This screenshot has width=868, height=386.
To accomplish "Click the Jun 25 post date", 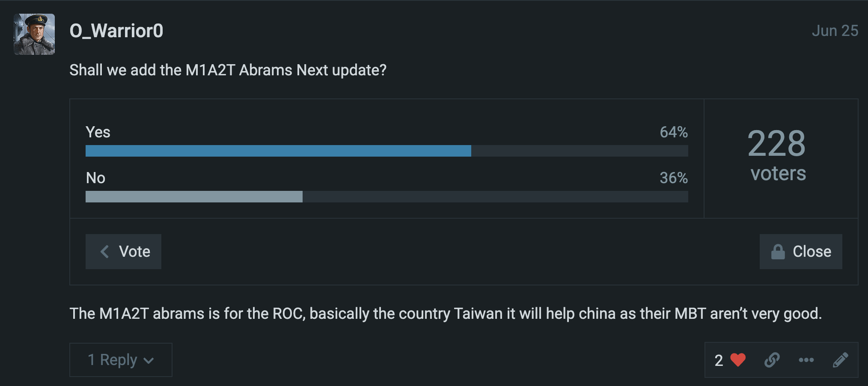I will (x=835, y=31).
